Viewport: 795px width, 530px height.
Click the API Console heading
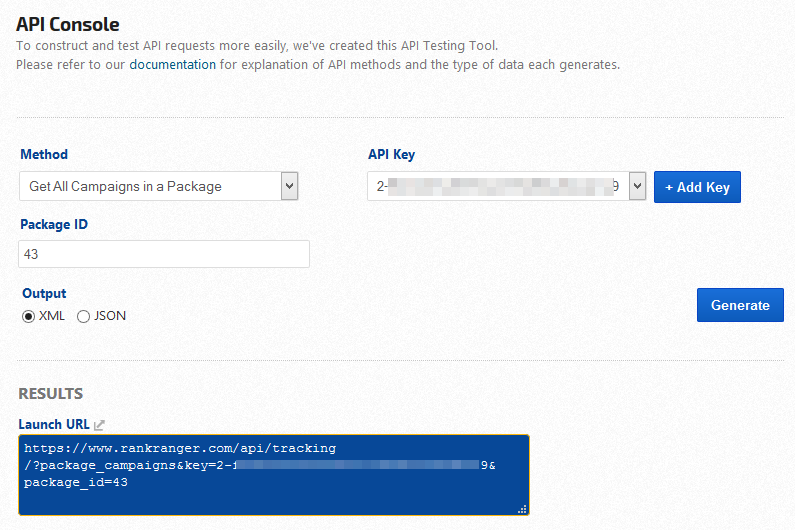(67, 24)
